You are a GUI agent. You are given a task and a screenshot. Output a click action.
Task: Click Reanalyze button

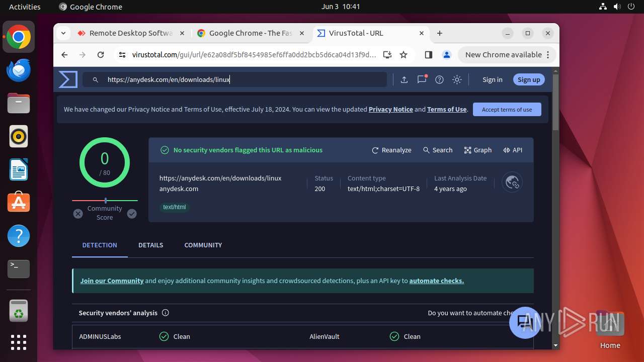tap(391, 150)
